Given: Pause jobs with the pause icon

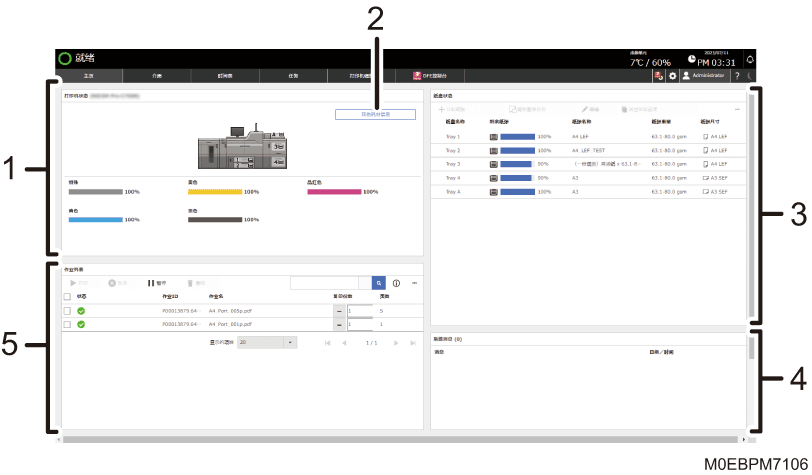Looking at the screenshot, I should [156, 283].
